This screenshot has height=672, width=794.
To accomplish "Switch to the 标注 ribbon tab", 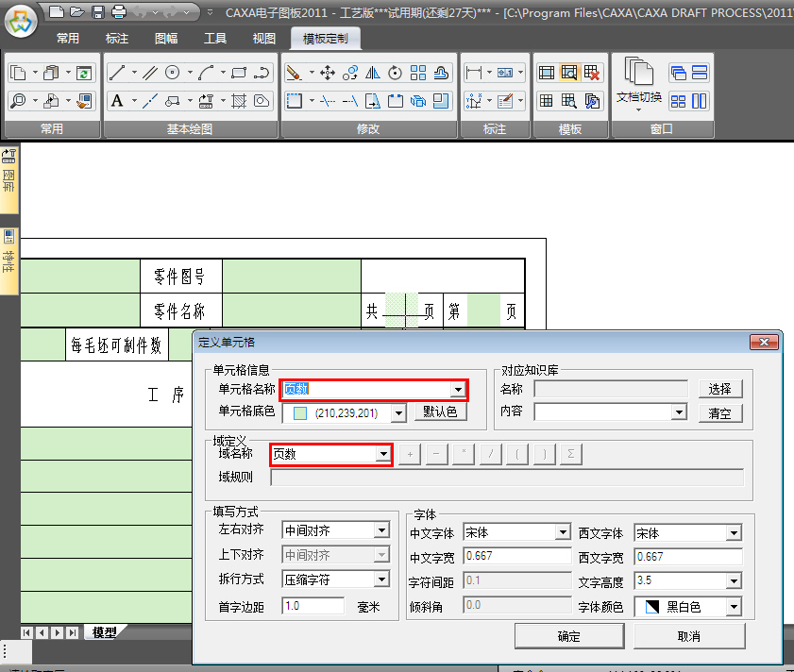I will 117,39.
